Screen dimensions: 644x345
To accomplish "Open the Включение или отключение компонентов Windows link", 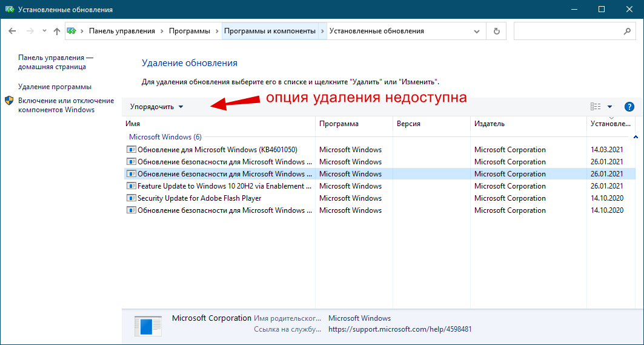I will 66,106.
